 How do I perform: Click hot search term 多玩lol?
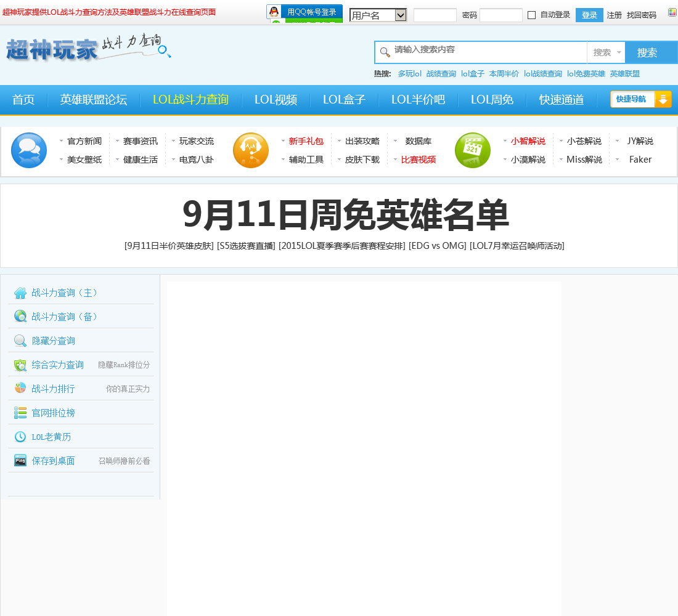[x=409, y=74]
